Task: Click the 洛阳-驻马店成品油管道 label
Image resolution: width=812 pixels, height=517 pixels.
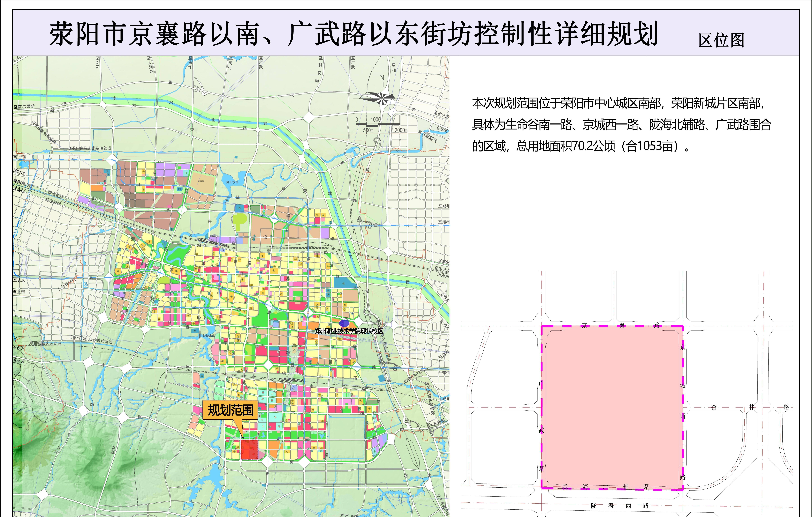Action: (90, 148)
